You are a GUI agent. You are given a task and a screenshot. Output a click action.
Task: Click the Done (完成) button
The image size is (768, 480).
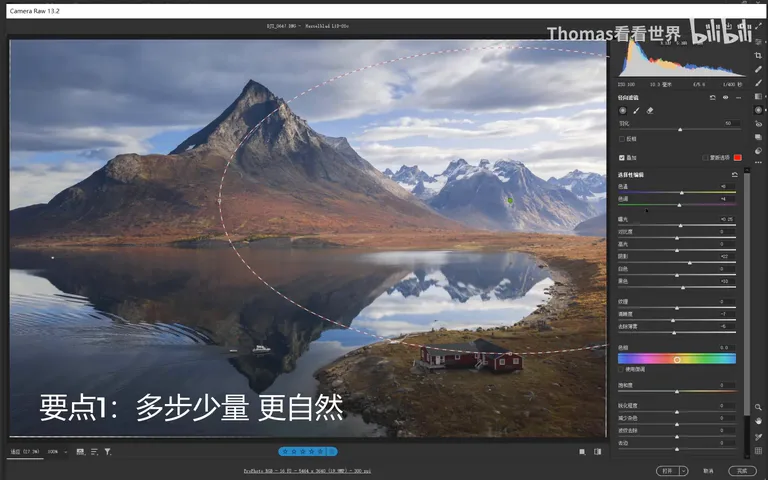click(742, 471)
